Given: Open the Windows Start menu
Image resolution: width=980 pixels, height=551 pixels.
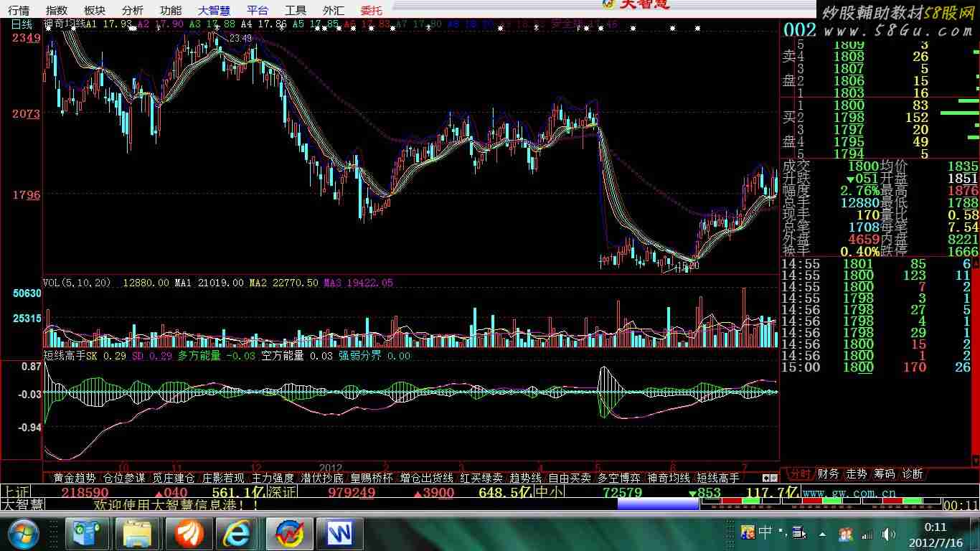Looking at the screenshot, I should click(x=25, y=534).
